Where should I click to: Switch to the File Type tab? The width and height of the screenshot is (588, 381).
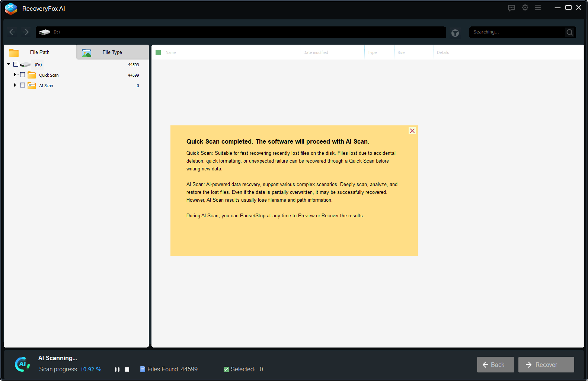(x=112, y=52)
